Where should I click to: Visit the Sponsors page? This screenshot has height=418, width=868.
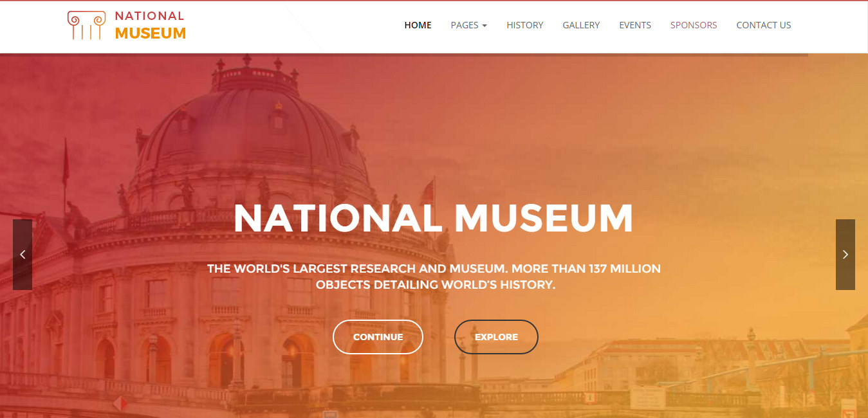tap(694, 25)
